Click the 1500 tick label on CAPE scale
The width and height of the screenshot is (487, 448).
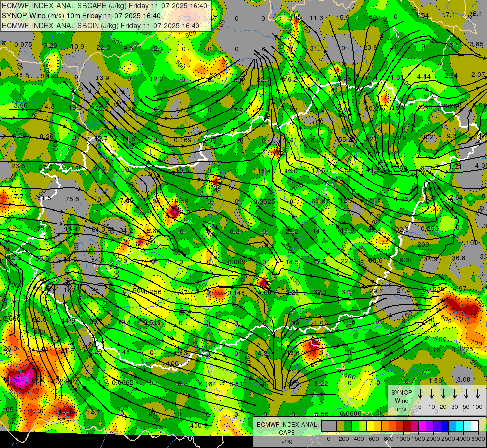coord(418,439)
